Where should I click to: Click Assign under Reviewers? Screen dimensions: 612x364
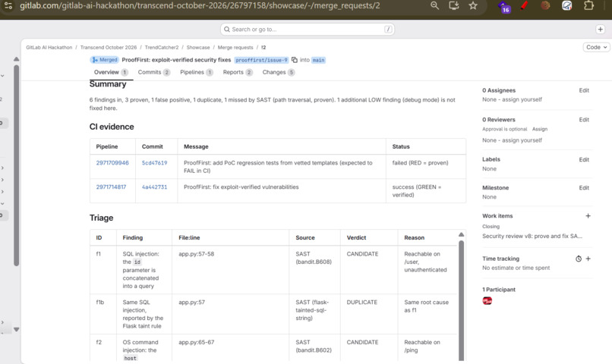[x=540, y=129]
